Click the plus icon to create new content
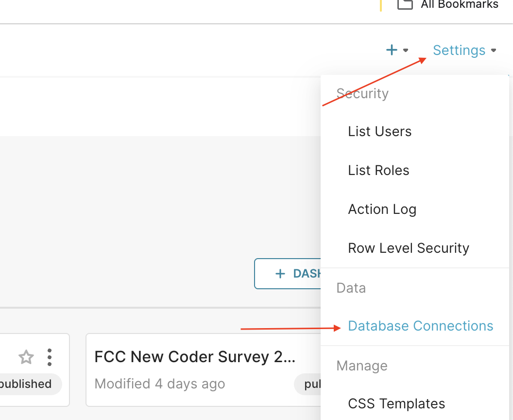513x420 pixels. pos(392,50)
